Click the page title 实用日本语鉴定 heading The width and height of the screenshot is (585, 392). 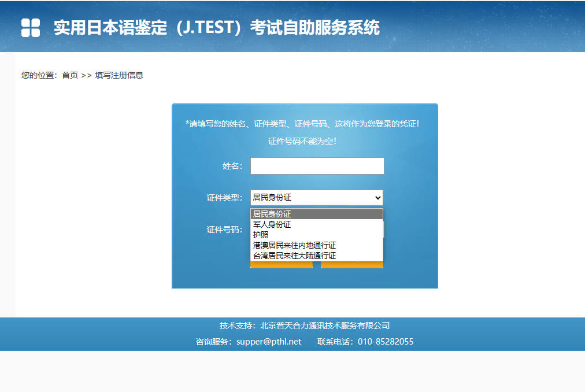[x=217, y=28]
